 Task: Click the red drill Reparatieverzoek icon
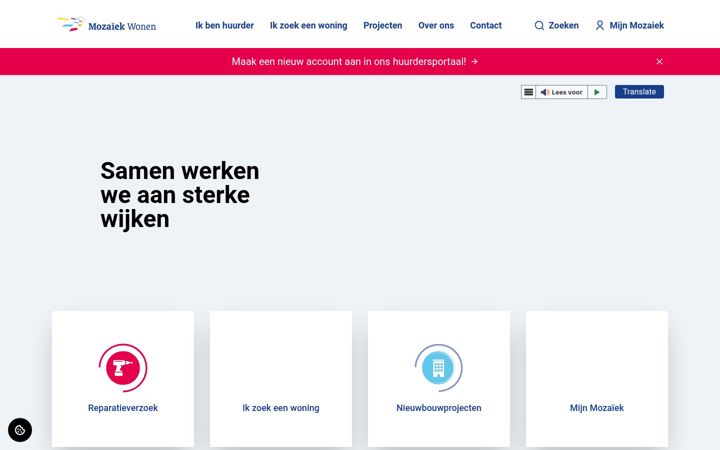(123, 368)
